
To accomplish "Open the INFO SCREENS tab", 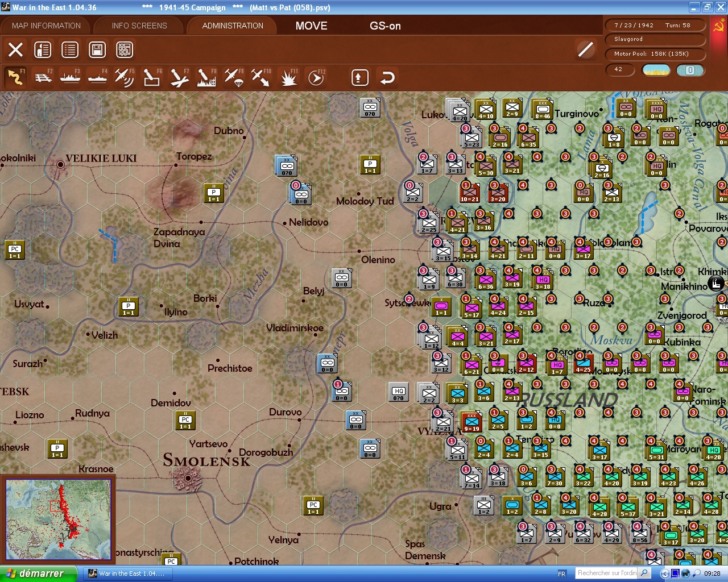I will point(139,26).
